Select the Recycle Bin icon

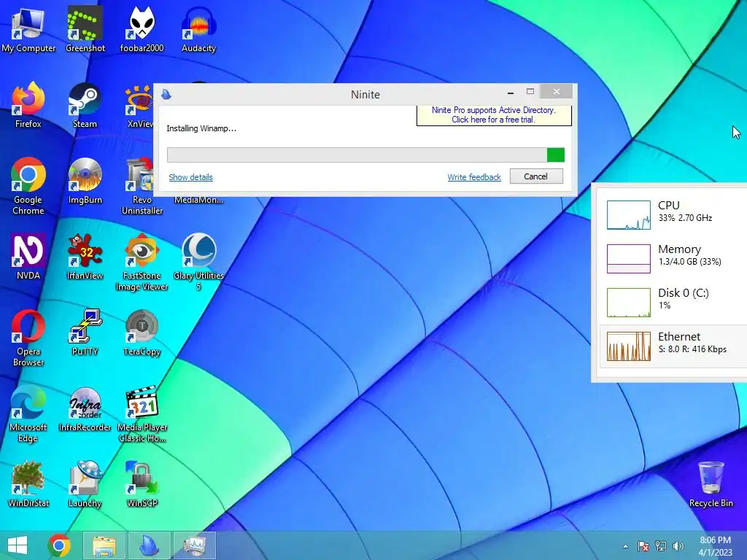[x=711, y=484]
